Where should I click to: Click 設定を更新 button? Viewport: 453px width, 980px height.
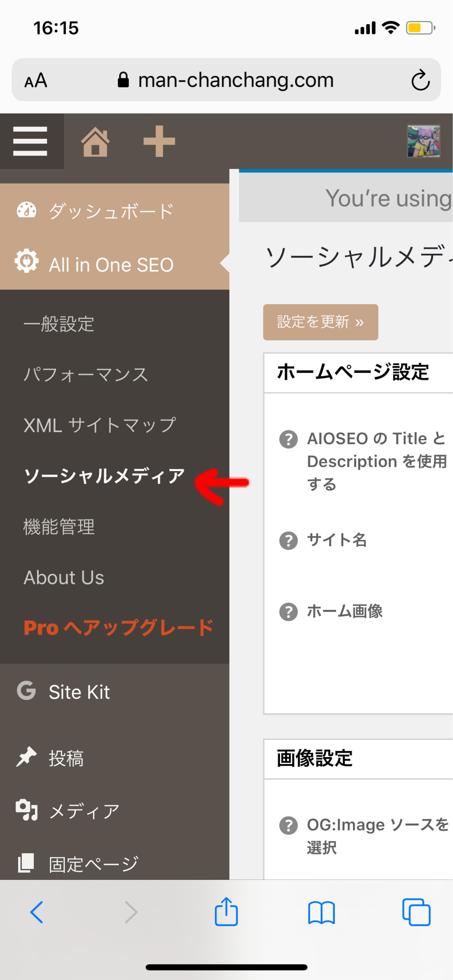coord(320,322)
